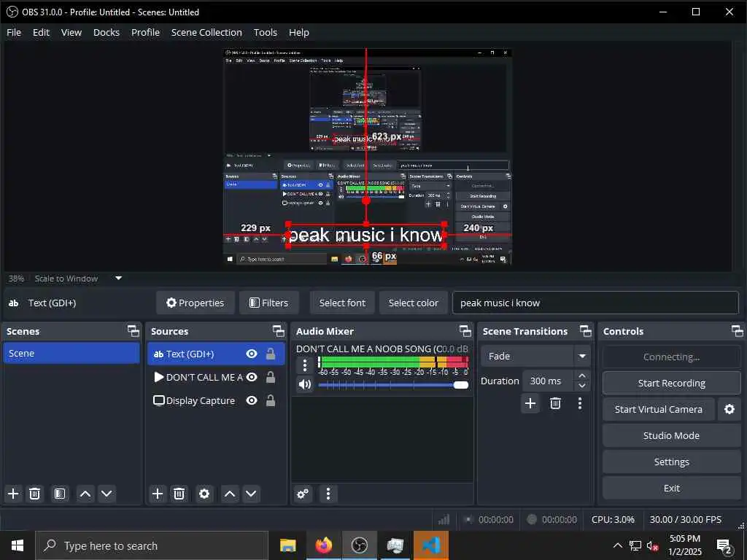Screen dimensions: 747x560
Task: Open advanced audio properties gears icon
Action: click(303, 494)
